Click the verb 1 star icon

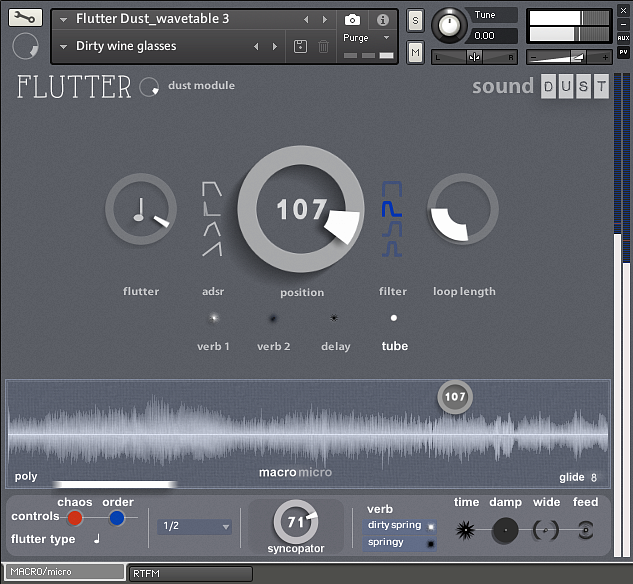point(213,318)
